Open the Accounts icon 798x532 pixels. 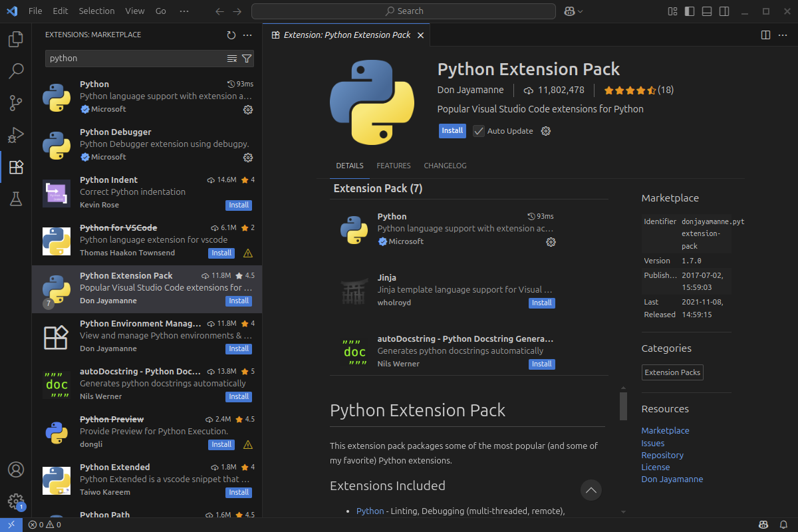pos(16,469)
